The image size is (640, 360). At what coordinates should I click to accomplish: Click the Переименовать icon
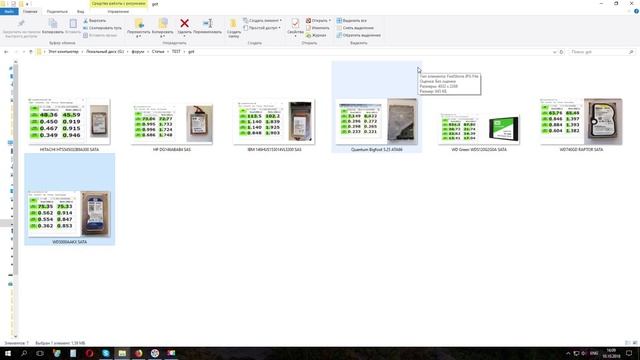pyautogui.click(x=207, y=23)
